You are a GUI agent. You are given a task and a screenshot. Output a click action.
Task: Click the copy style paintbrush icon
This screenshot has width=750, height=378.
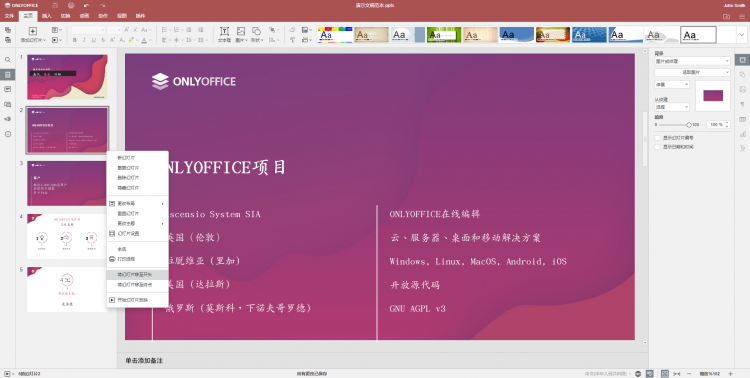[292, 40]
